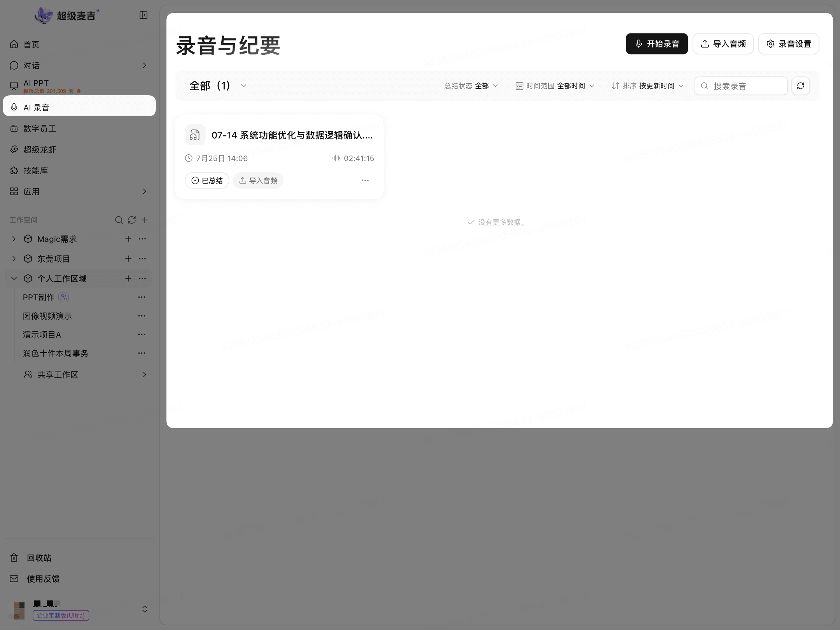
Task: Click 企业定制版(Ultra) plan badge
Action: (61, 616)
